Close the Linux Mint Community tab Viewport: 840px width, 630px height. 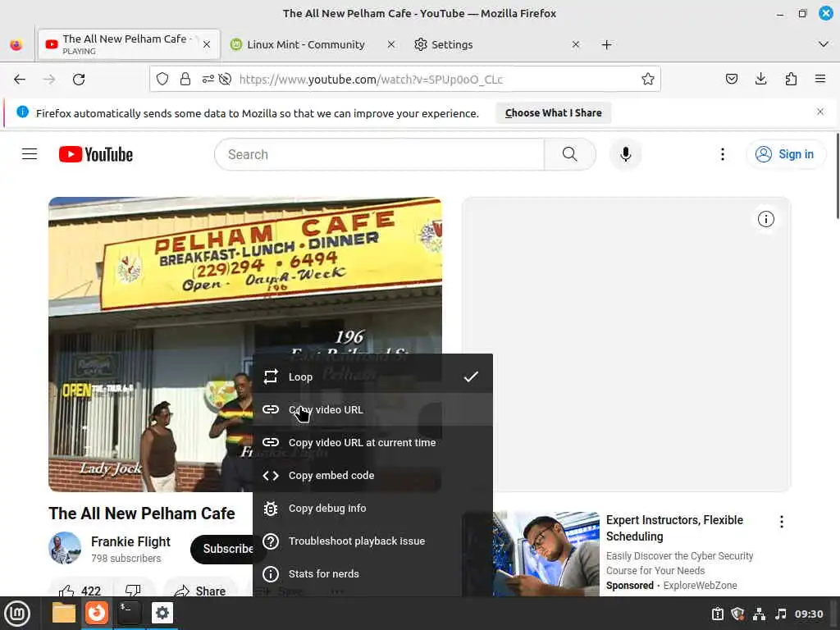point(391,44)
